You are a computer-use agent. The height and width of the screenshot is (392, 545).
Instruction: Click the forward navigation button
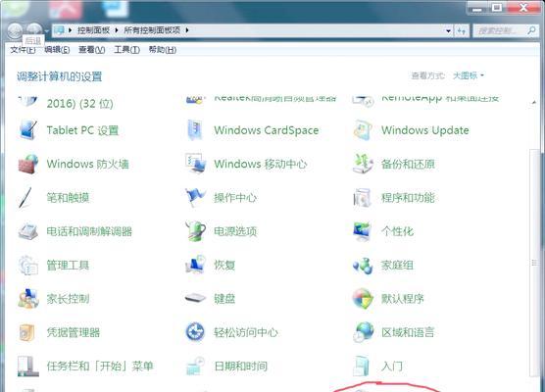coord(34,31)
